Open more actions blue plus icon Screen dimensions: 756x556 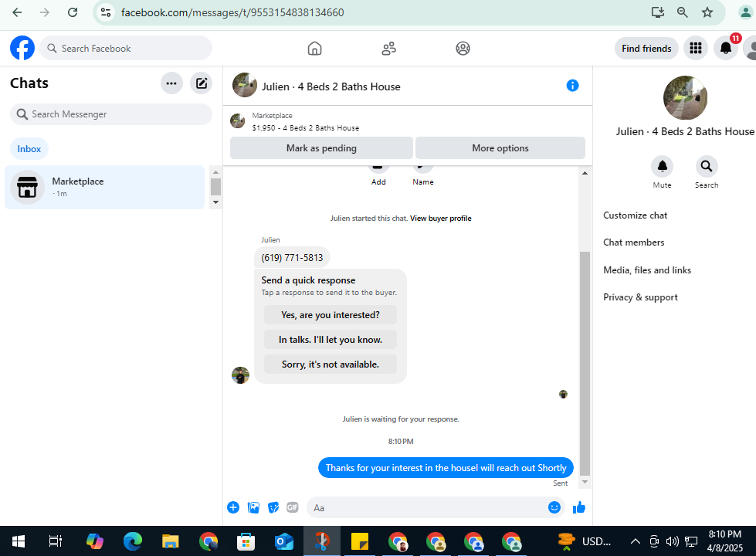(x=233, y=507)
